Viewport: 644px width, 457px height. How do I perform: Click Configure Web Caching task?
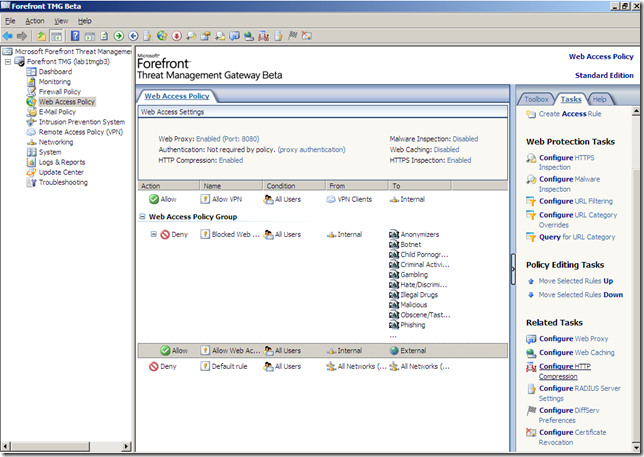(577, 353)
